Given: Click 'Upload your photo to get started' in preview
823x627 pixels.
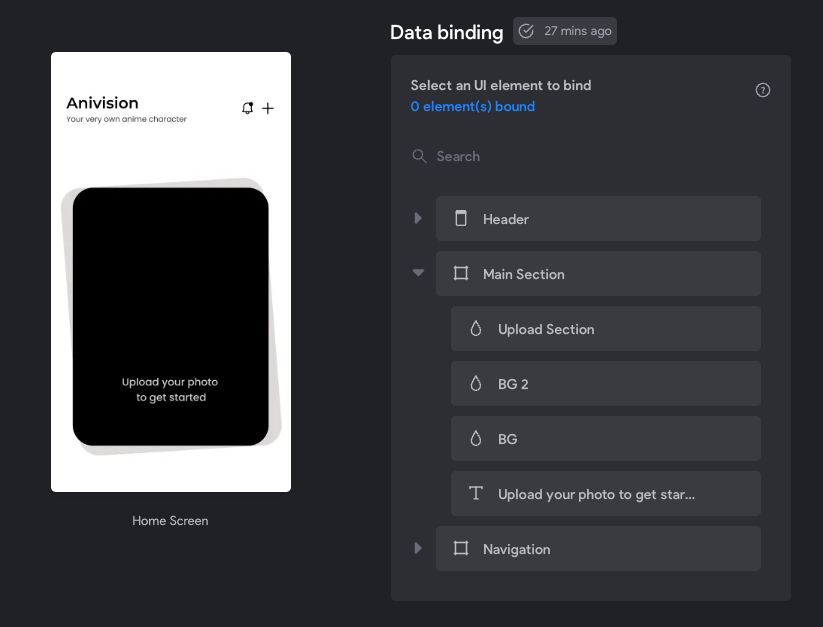Looking at the screenshot, I should tap(170, 390).
